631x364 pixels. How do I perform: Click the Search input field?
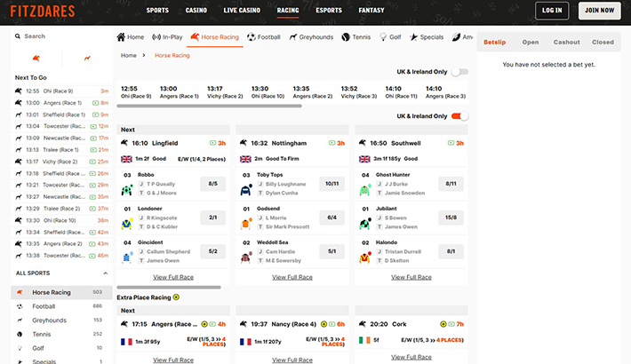tap(61, 36)
